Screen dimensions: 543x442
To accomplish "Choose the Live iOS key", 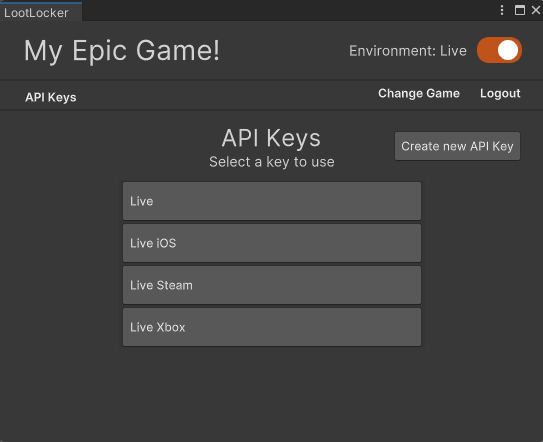I will [x=272, y=243].
